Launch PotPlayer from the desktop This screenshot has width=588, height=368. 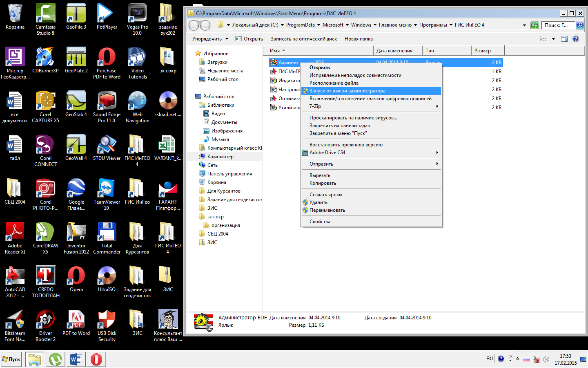107,16
